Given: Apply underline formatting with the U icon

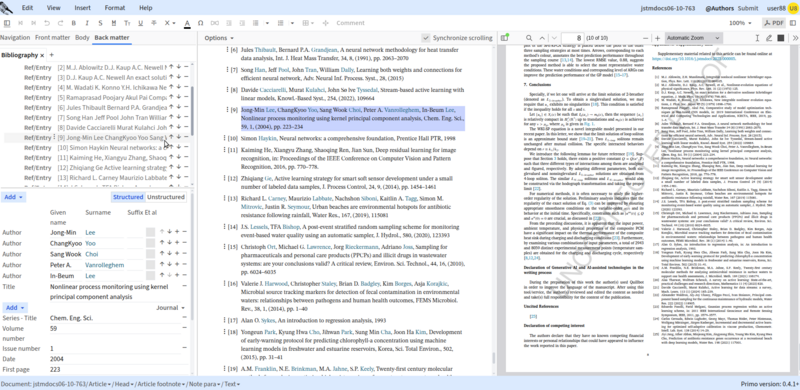Looking at the screenshot, I should point(140,23).
